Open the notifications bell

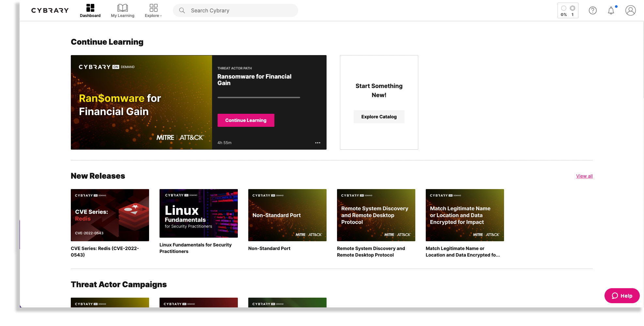(611, 10)
